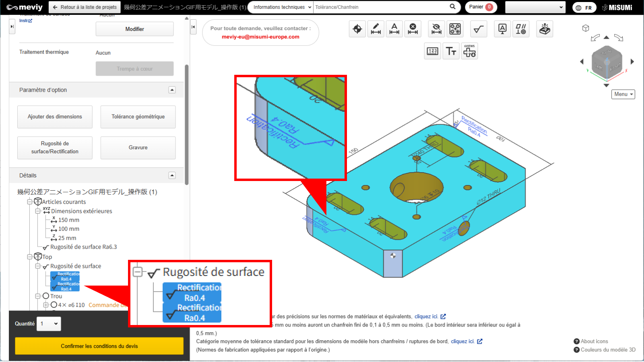This screenshot has width=644, height=362.
Task: Select the edit dimension pencil tool
Action: click(376, 29)
